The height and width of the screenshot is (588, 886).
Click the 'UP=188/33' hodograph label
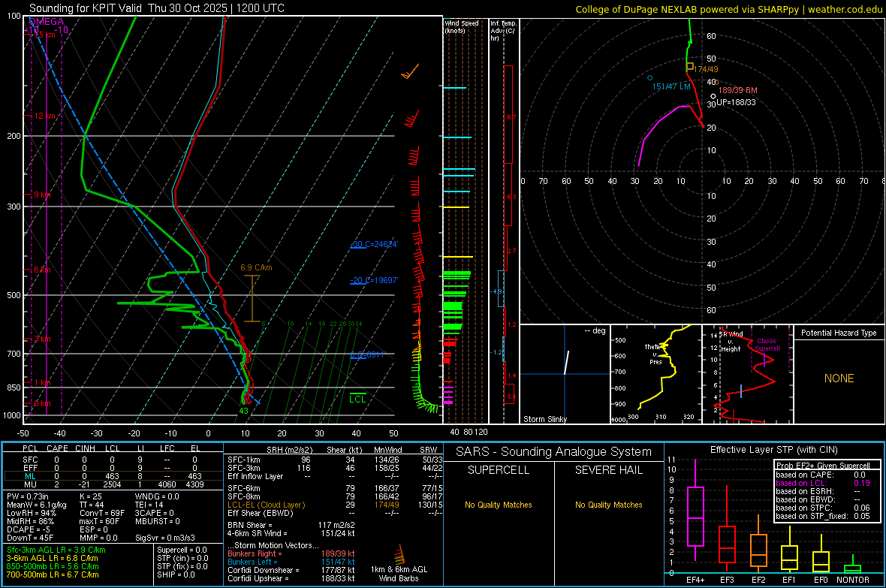(x=737, y=102)
